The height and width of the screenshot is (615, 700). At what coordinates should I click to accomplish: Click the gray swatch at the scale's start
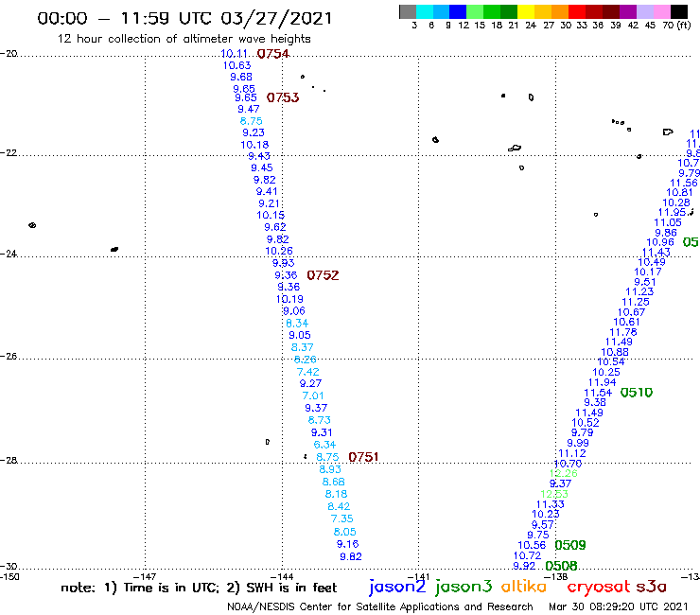(x=408, y=11)
